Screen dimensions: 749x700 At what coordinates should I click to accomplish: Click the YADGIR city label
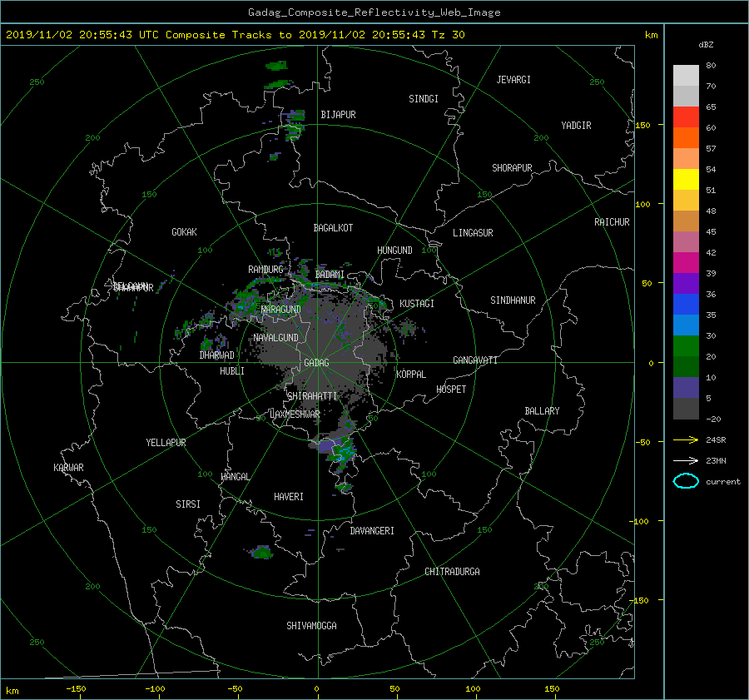point(576,126)
